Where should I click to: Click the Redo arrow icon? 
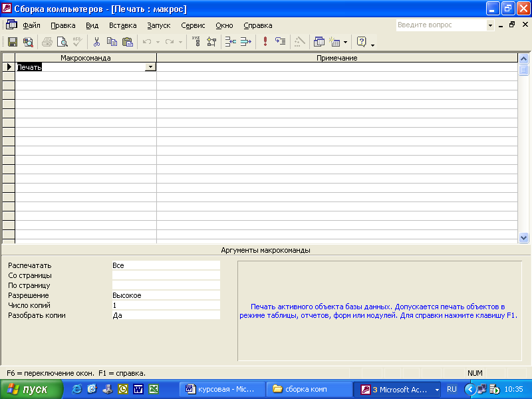[x=170, y=42]
